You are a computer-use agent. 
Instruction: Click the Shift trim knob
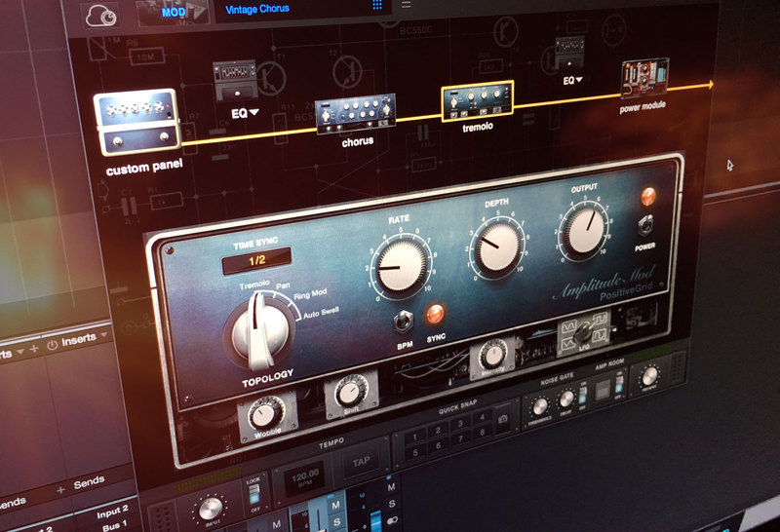click(351, 393)
